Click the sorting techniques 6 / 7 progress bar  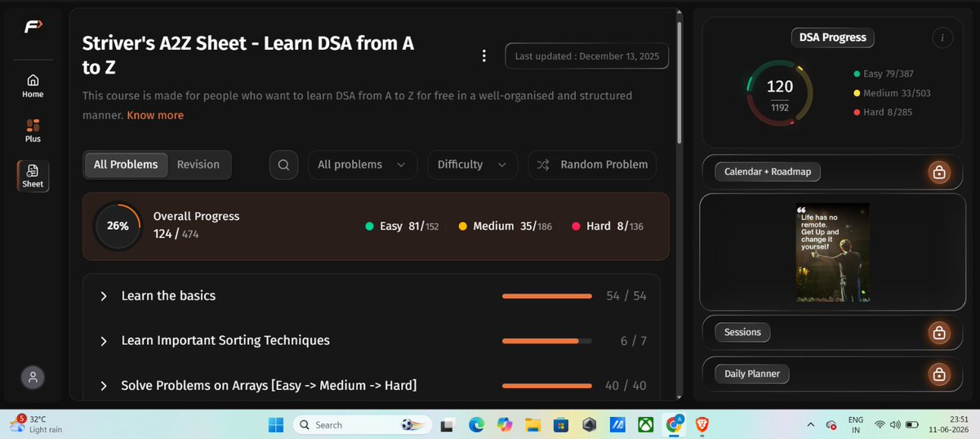[x=547, y=341]
